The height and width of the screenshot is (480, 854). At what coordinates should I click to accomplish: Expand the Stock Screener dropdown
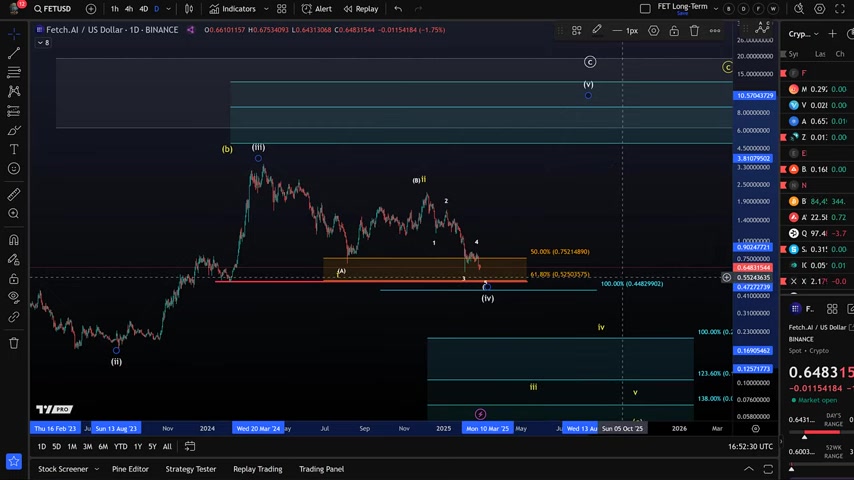[96, 469]
